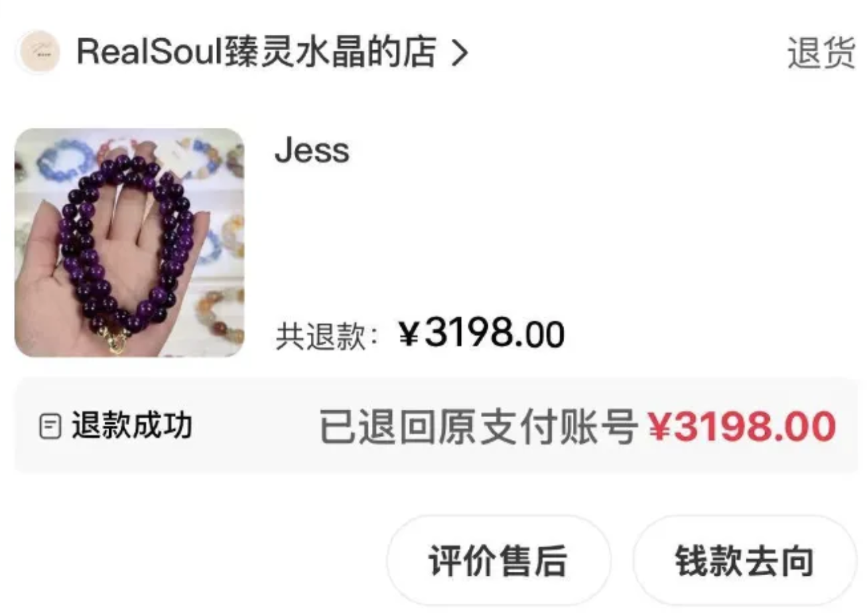
Task: Open the 退款成功 status text
Action: pyautogui.click(x=132, y=426)
